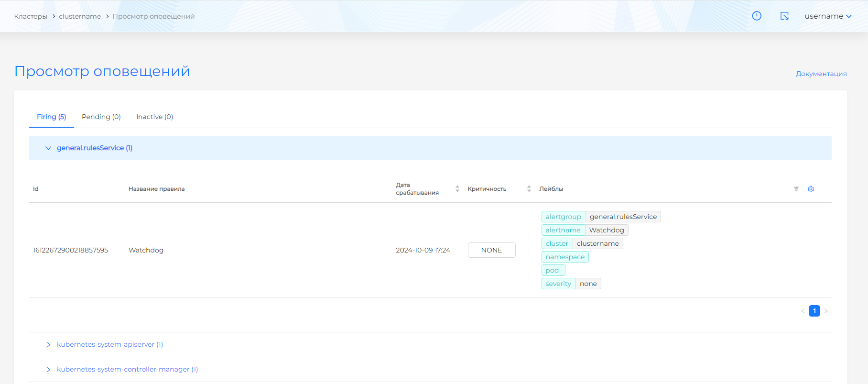
Task: Open the labels filter funnel icon
Action: pos(796,189)
